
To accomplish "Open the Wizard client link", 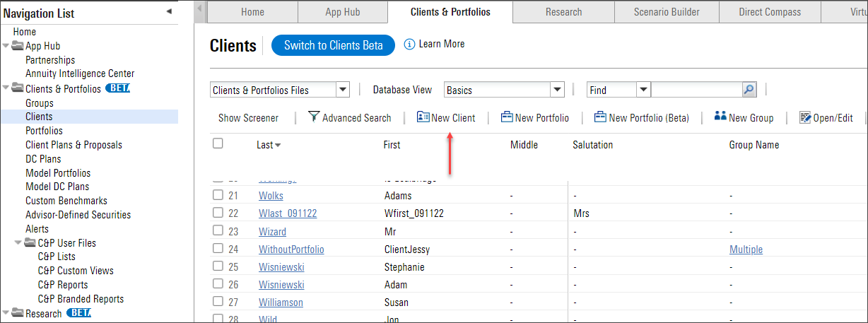I will [x=272, y=232].
